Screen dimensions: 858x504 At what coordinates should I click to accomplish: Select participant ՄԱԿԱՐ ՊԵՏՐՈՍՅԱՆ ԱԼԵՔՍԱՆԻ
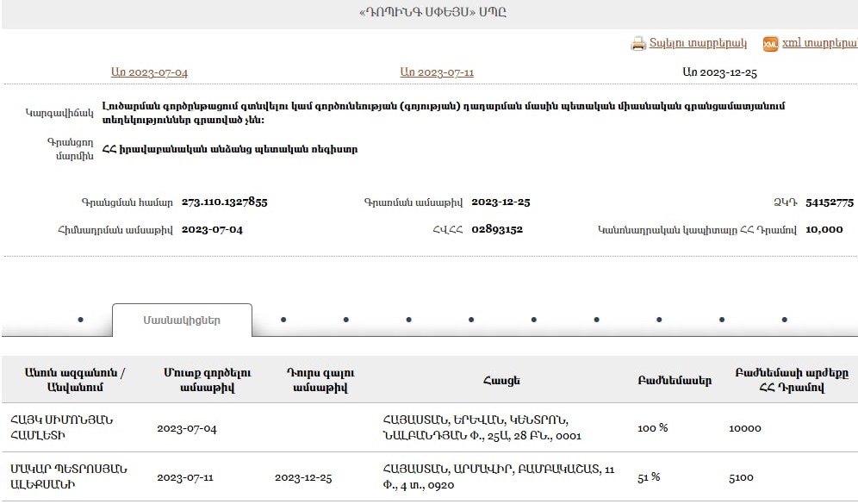pos(69,476)
